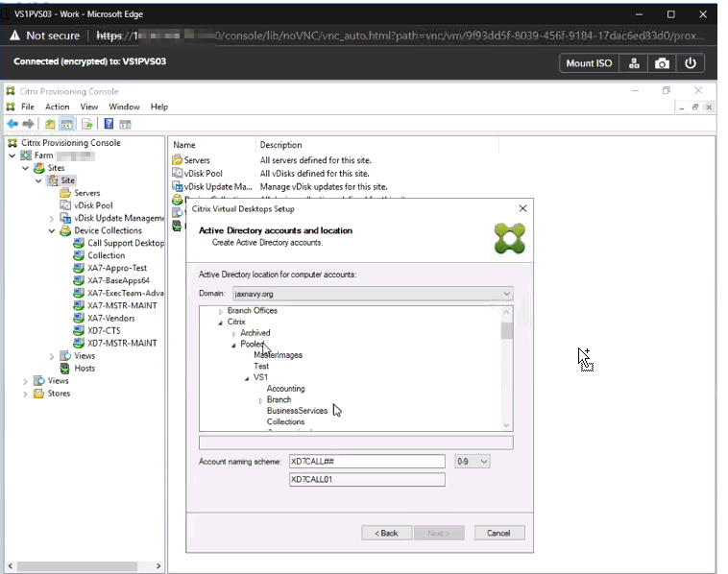
Task: Open the 0-9 numbering dropdown
Action: coord(484,462)
